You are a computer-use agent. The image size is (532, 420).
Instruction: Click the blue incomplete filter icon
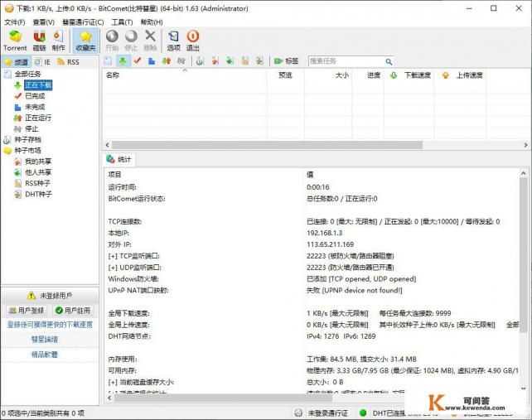pyautogui.click(x=152, y=61)
